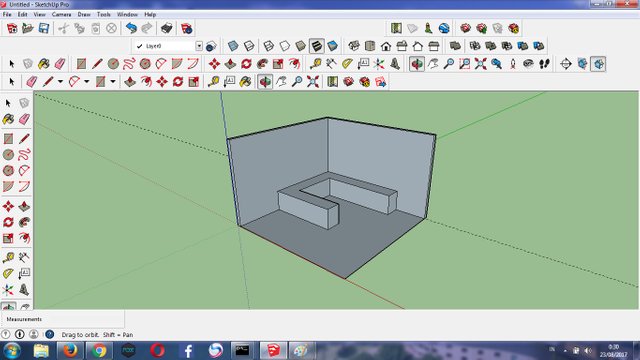Pick Push/Pull tool in Getting Started toolbar
The width and height of the screenshot is (640, 360).
pyautogui.click(x=130, y=82)
